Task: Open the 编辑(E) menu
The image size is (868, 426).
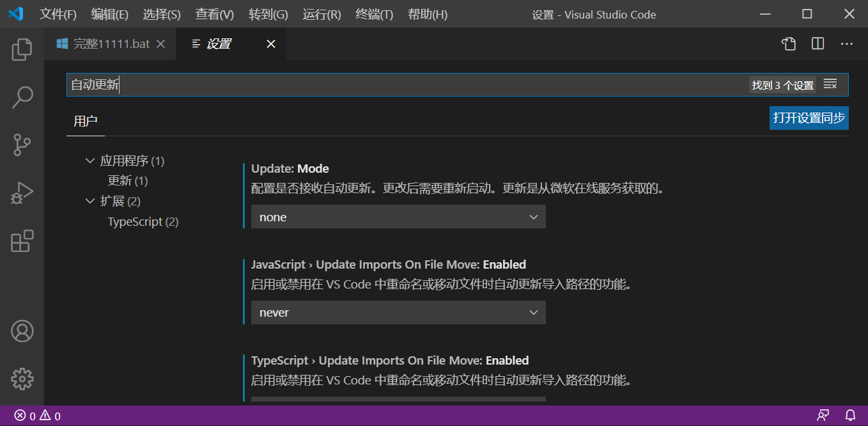Action: pos(110,14)
